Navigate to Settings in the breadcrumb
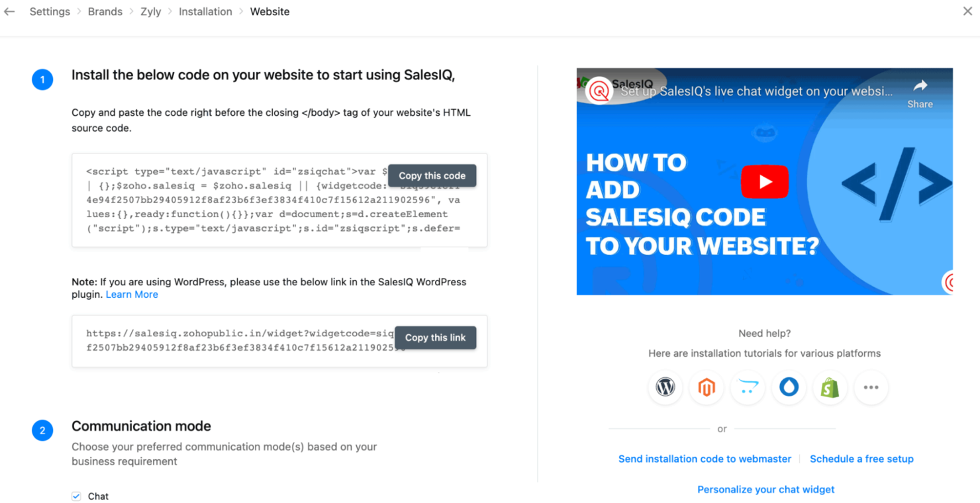980x503 pixels. pyautogui.click(x=50, y=11)
